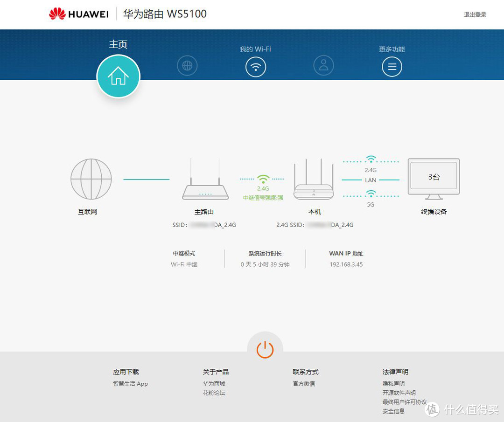The width and height of the screenshot is (504, 422).
Task: Select the 主页 home icon in navigation
Action: 118,77
